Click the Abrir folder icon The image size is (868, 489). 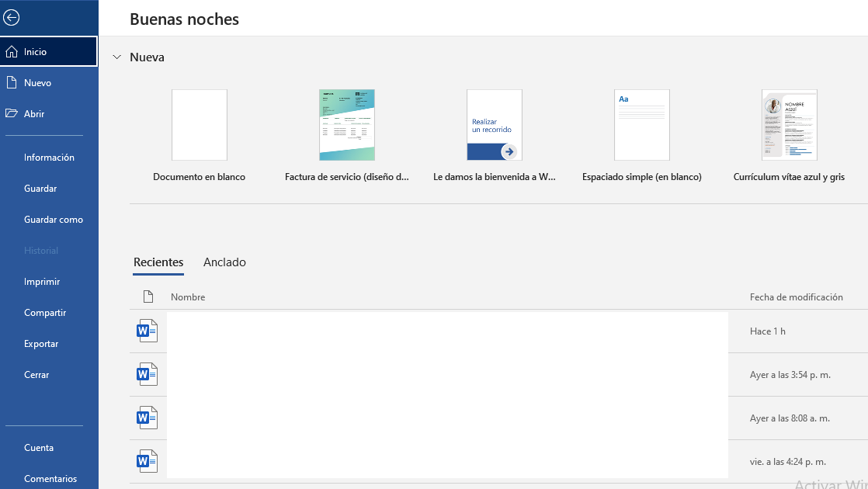tap(12, 113)
